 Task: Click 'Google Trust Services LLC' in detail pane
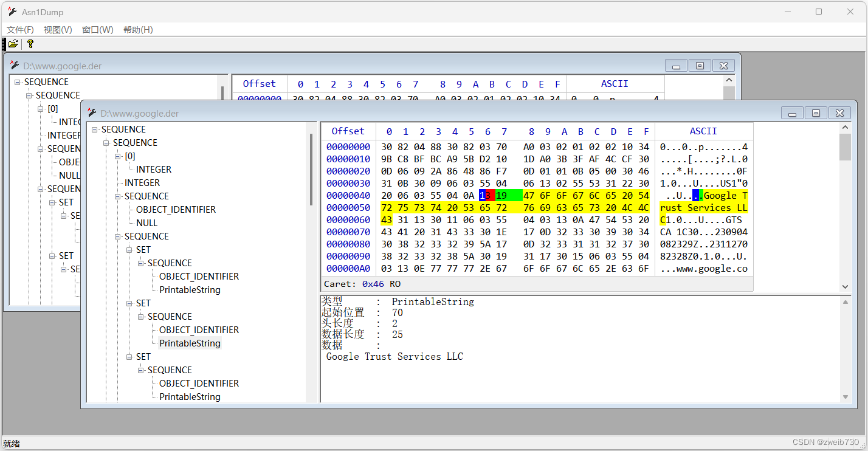click(x=394, y=356)
